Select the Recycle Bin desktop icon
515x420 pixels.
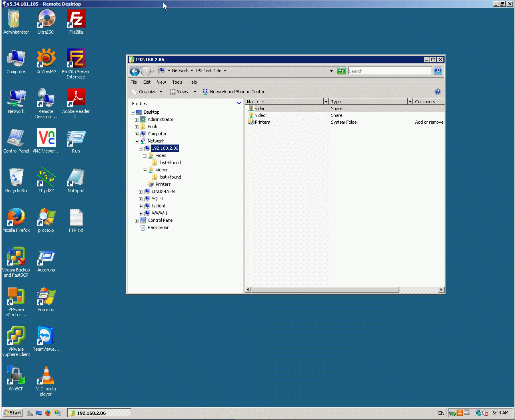[16, 180]
